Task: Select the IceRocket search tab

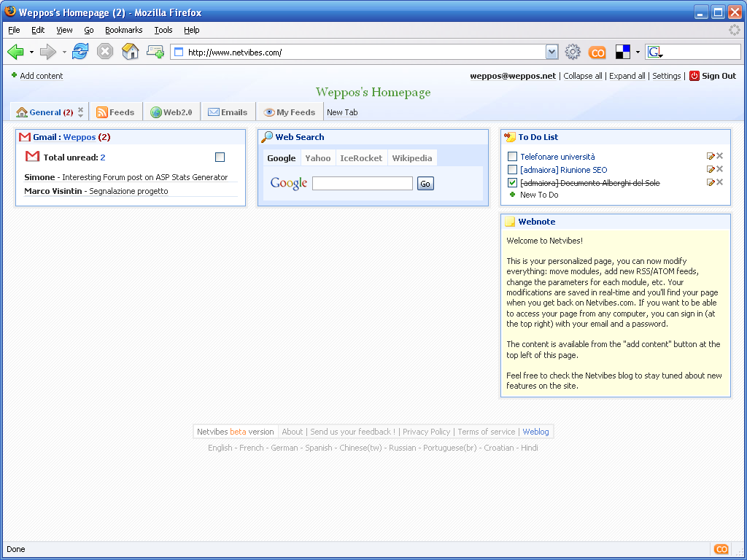Action: coord(361,158)
